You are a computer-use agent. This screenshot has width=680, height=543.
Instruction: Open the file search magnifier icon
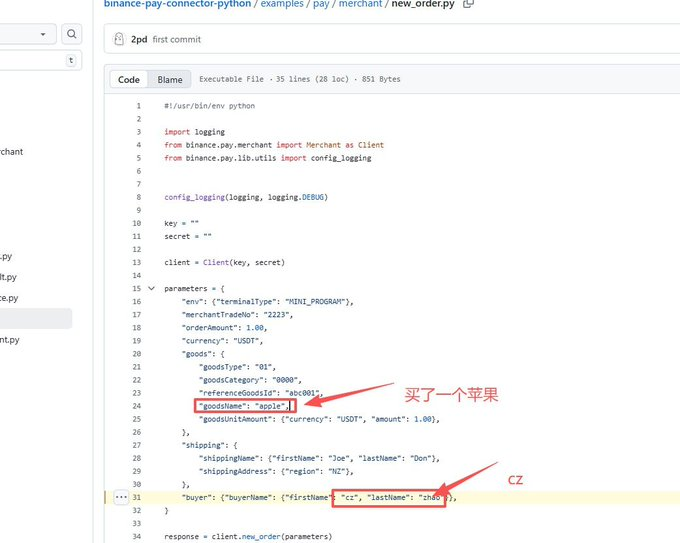point(72,34)
